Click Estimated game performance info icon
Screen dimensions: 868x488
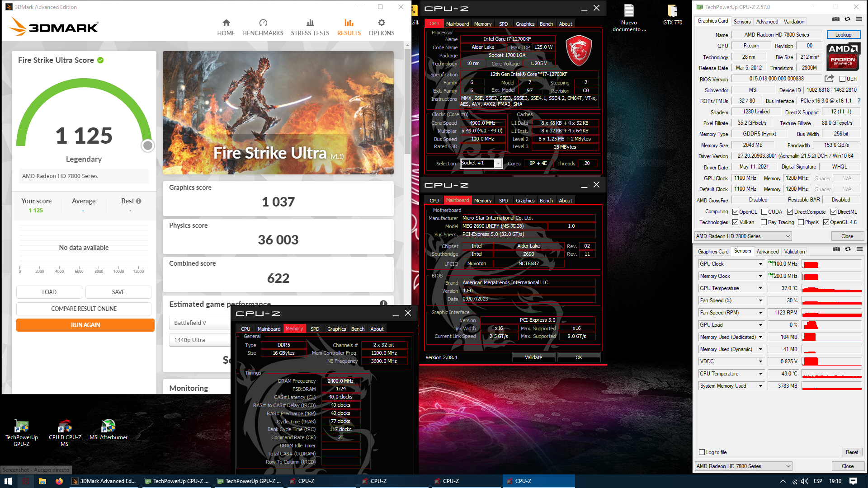pos(383,304)
